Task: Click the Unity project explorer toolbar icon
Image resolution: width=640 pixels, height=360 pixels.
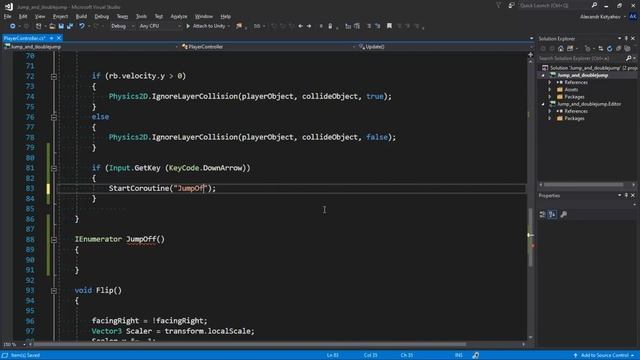Action: point(239,26)
